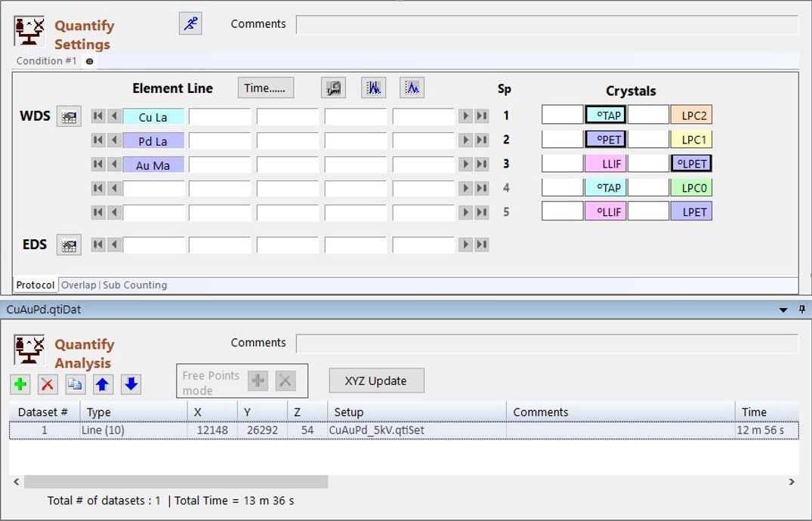
Task: Open the EDS setup table icon
Action: (x=69, y=245)
